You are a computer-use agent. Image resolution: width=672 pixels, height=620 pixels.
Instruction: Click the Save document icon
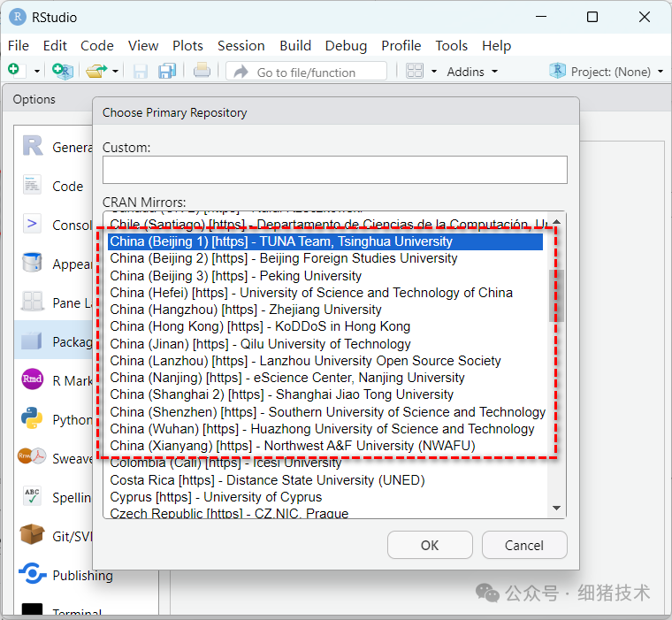point(140,71)
